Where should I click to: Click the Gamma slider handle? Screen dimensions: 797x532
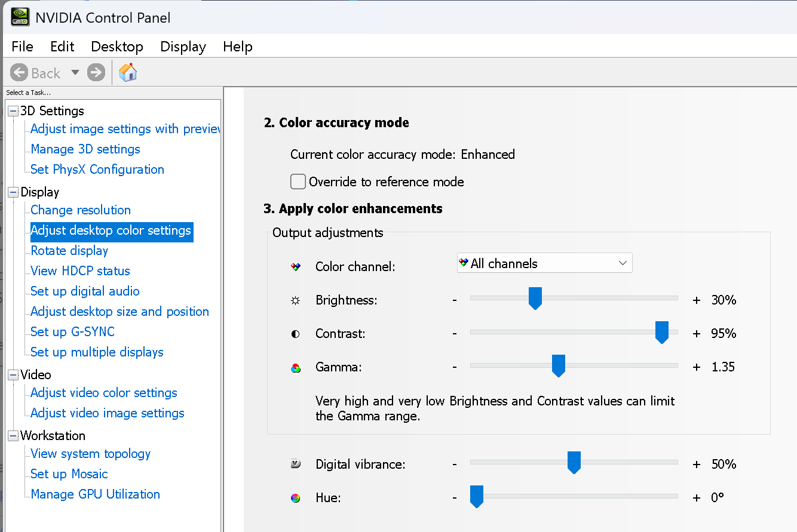(x=559, y=365)
